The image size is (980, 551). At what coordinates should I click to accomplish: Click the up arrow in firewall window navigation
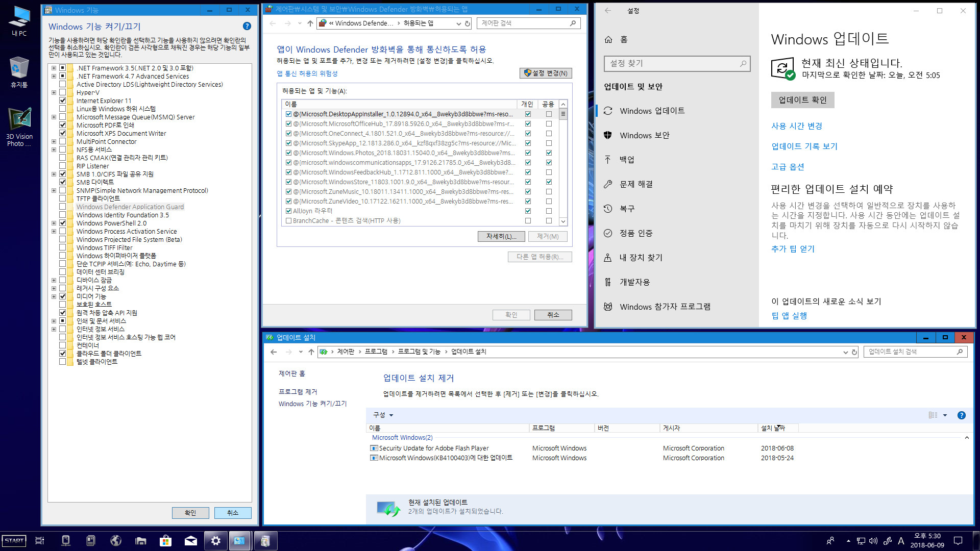tap(310, 23)
